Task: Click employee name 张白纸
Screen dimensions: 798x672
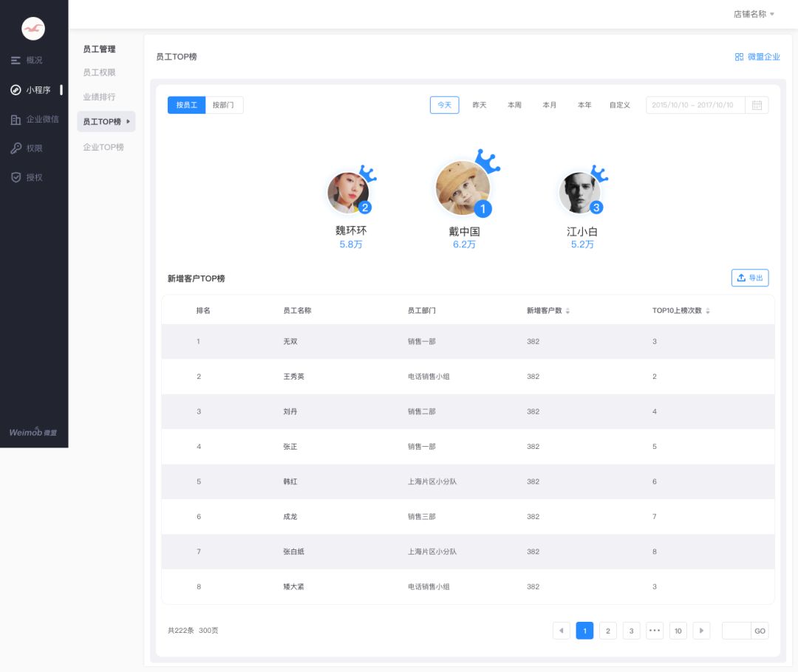Action: [x=293, y=552]
